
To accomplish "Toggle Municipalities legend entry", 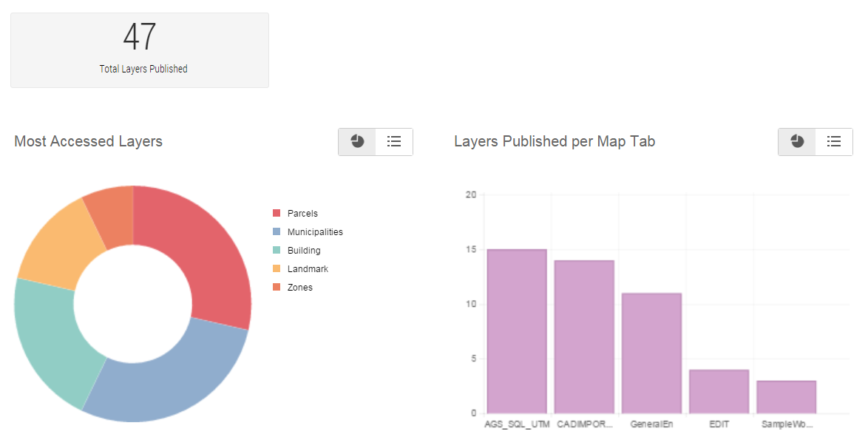I will [x=314, y=232].
